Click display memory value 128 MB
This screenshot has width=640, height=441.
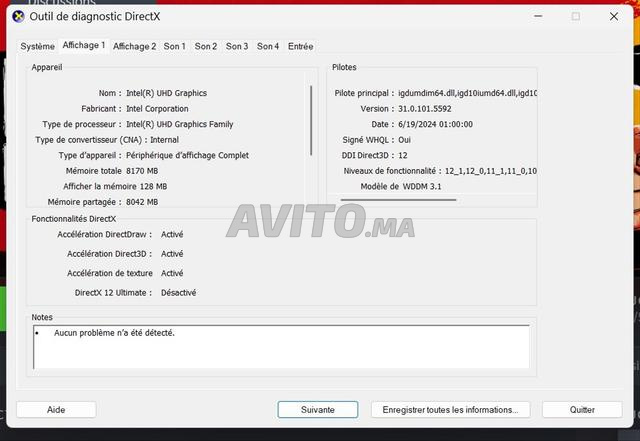[153, 186]
